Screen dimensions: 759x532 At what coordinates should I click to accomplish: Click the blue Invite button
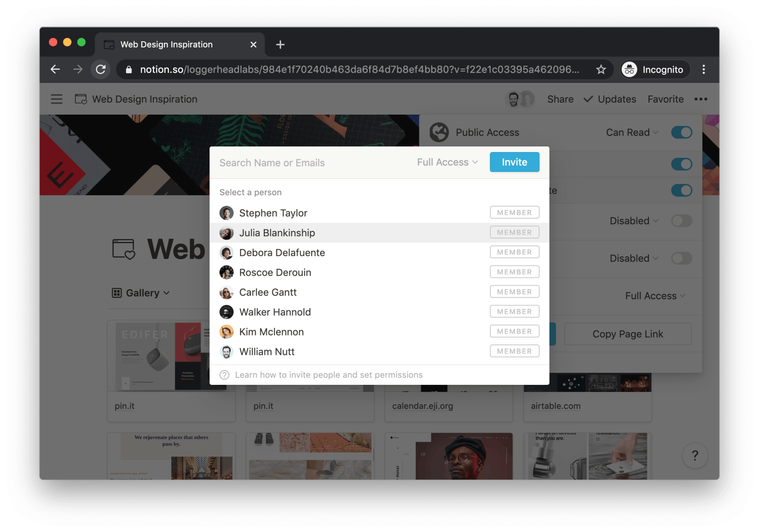pyautogui.click(x=514, y=162)
